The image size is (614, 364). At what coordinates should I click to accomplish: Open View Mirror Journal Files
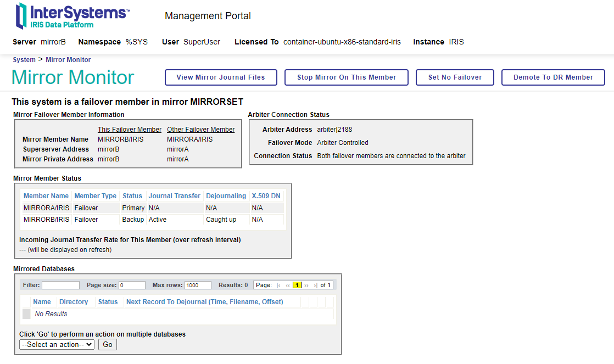tap(221, 77)
